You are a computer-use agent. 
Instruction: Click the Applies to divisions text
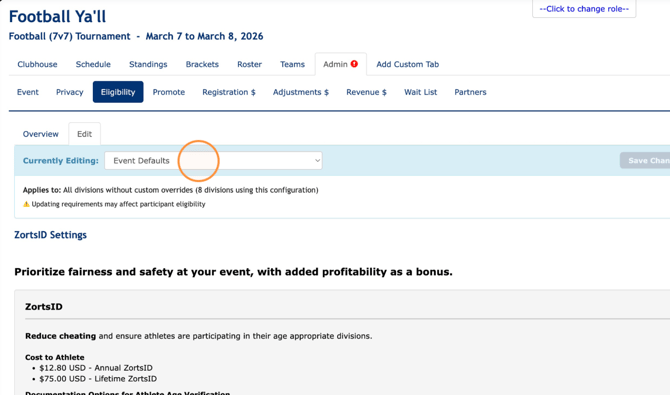170,190
